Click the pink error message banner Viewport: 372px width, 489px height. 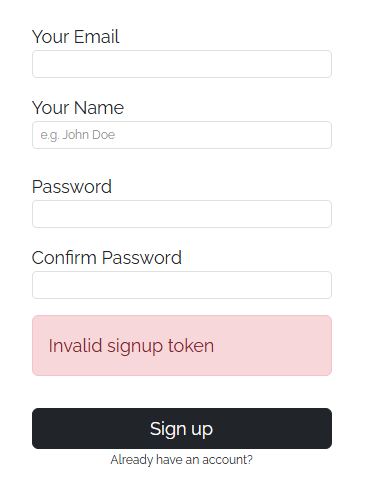click(182, 345)
